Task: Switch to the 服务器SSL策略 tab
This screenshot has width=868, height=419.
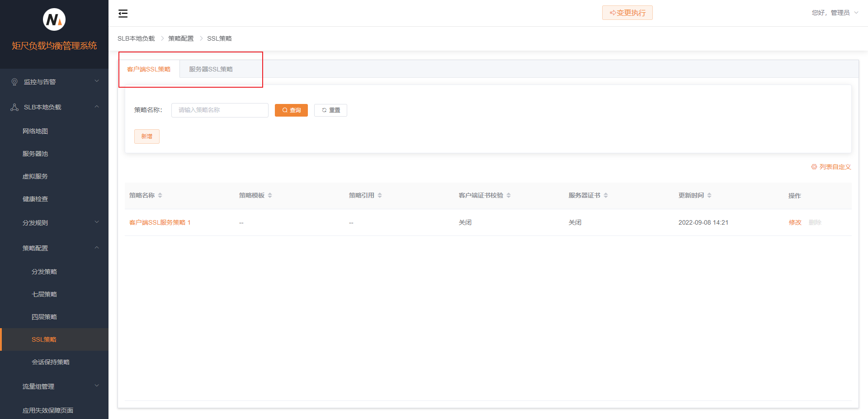Action: (211, 69)
